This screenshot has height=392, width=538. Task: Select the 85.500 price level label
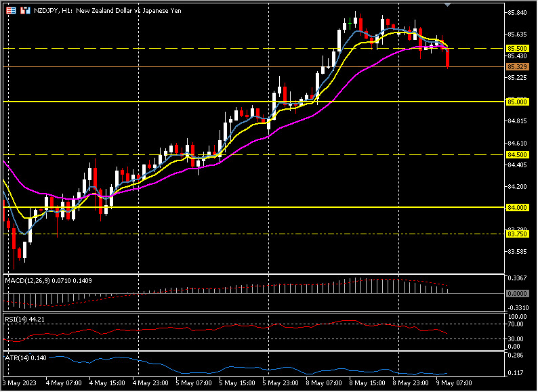pyautogui.click(x=517, y=49)
